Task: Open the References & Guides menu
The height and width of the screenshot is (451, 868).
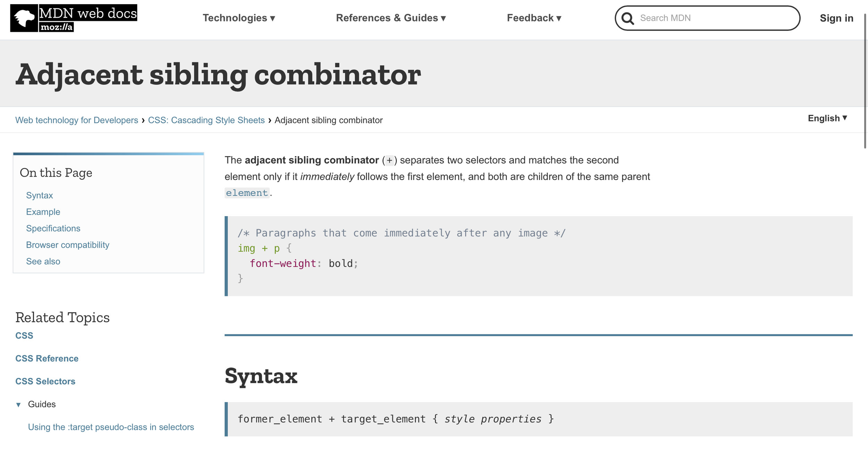Action: 391,18
